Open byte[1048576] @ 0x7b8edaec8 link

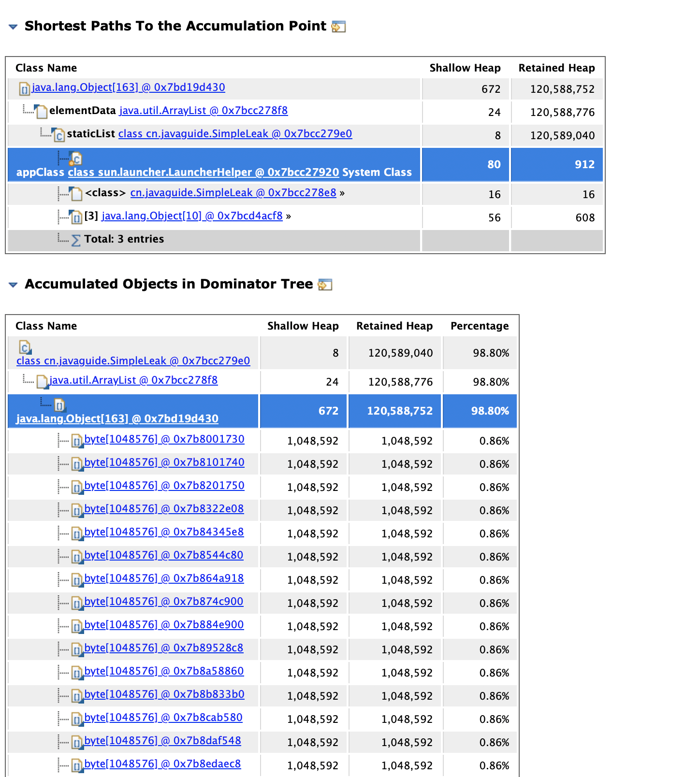pyautogui.click(x=162, y=764)
